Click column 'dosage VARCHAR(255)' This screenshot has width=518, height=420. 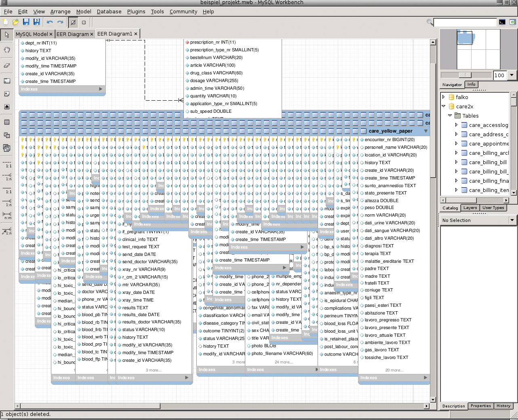coord(214,80)
